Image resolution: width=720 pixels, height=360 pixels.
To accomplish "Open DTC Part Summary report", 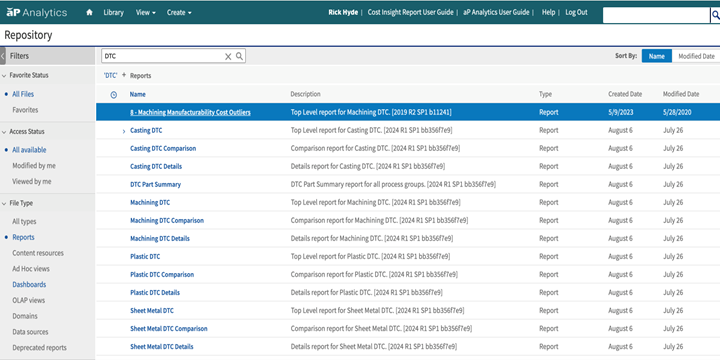I will pos(156,185).
